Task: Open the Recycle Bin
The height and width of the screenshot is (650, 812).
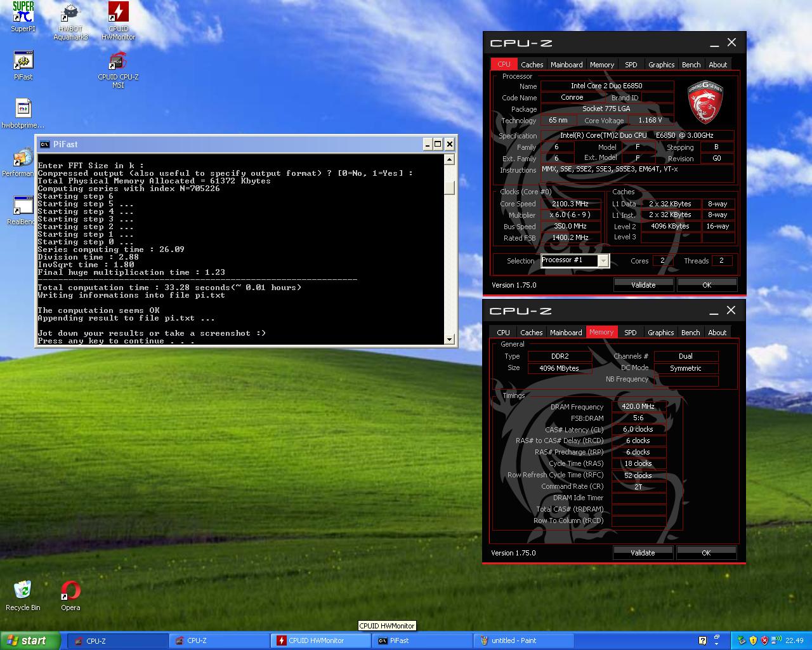Action: point(23,595)
